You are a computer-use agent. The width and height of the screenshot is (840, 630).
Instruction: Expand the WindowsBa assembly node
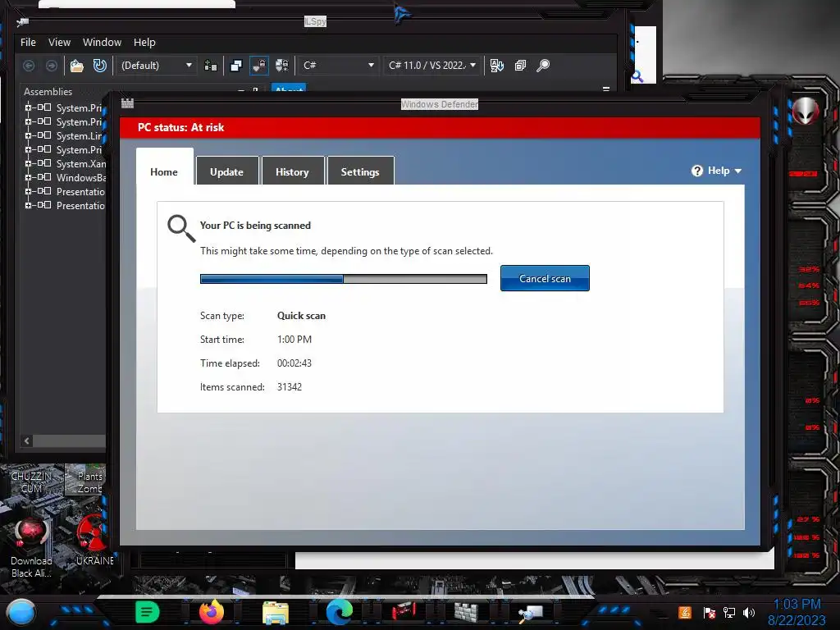tap(28, 177)
